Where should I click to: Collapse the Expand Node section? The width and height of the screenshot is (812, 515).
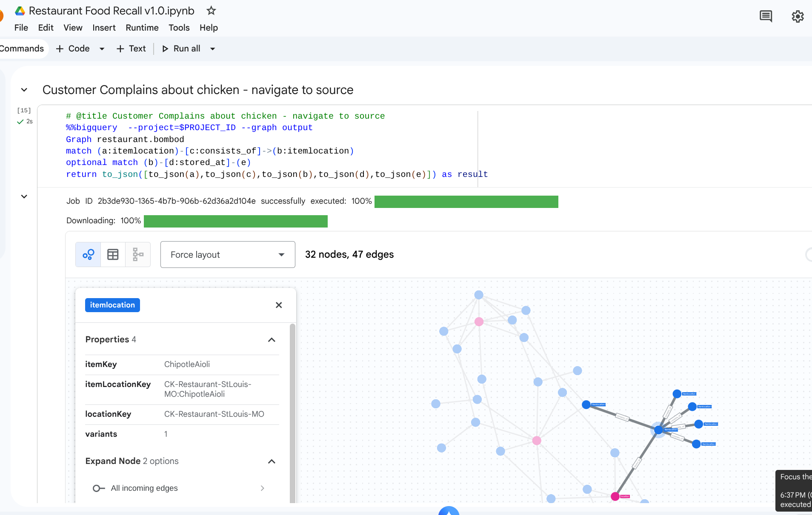click(272, 461)
